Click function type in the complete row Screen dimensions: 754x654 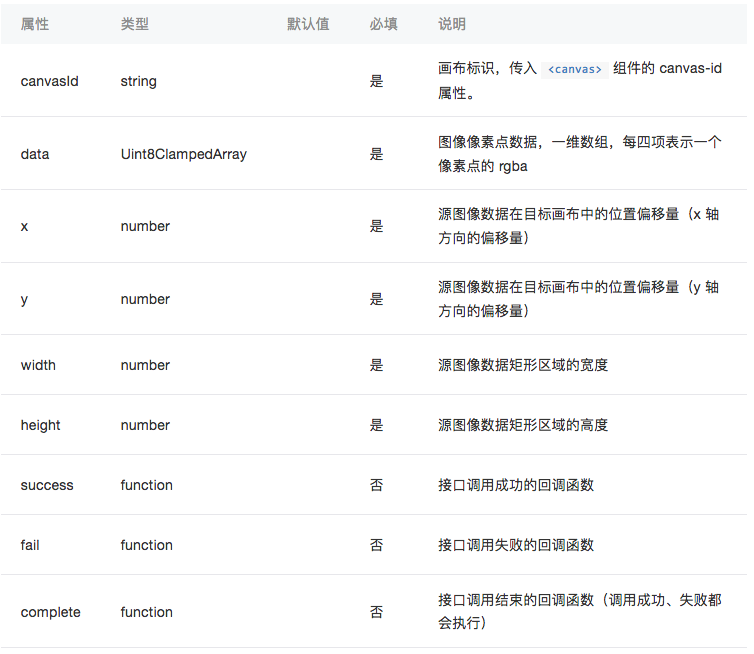(147, 612)
